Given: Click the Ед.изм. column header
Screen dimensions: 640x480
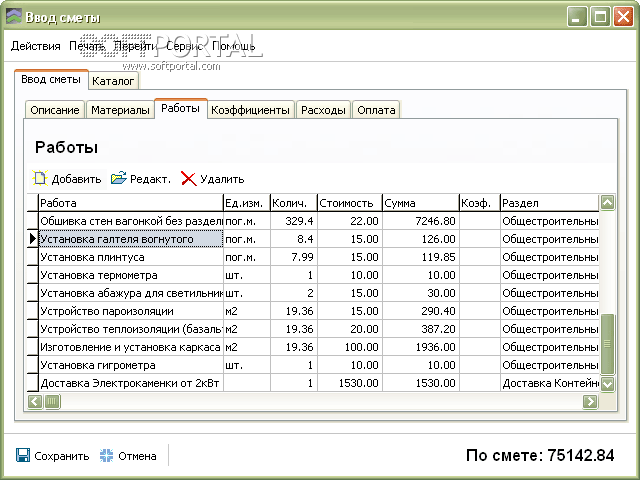Looking at the screenshot, I should click(x=247, y=203).
